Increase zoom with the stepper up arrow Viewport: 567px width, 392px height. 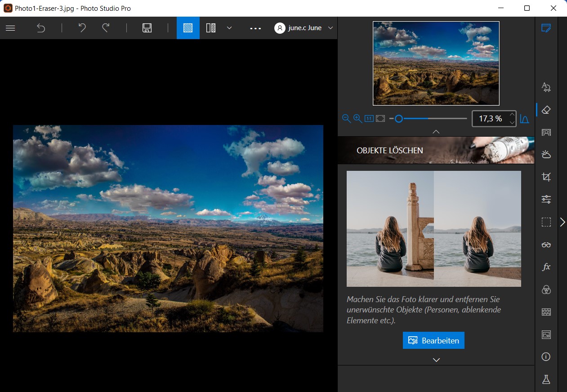pyautogui.click(x=512, y=115)
